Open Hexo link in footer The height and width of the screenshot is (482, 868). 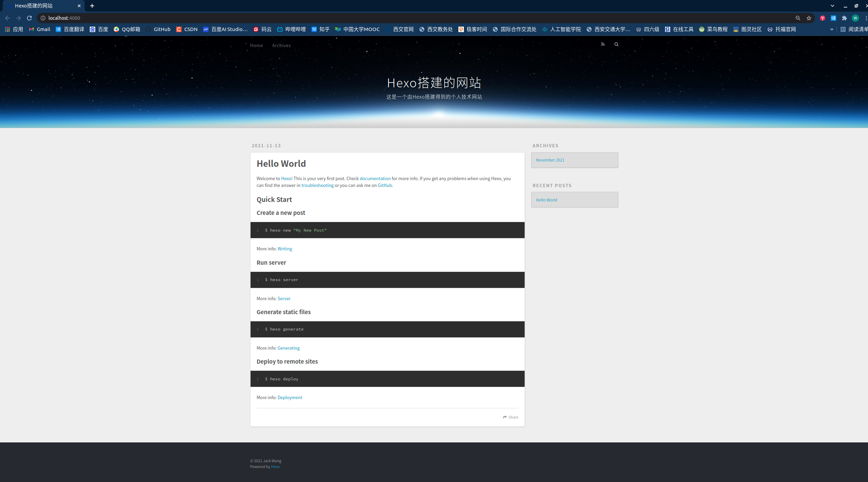coord(275,467)
